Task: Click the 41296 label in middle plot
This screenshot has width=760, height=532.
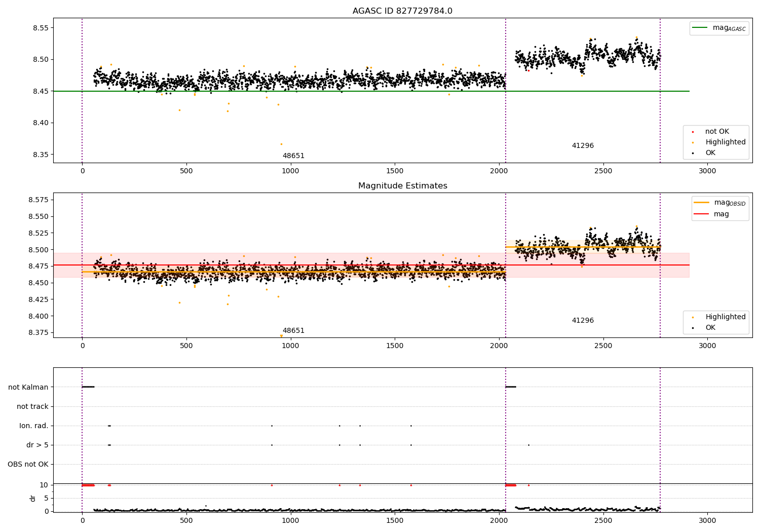Action: point(583,321)
